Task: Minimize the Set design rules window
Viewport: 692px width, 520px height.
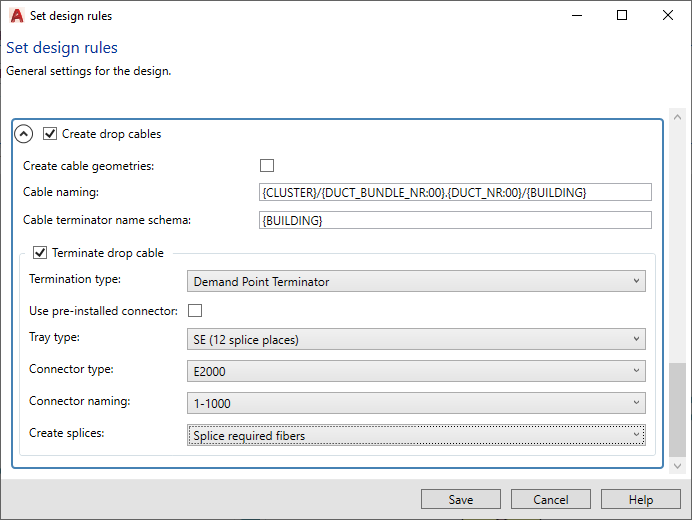Action: pos(577,15)
